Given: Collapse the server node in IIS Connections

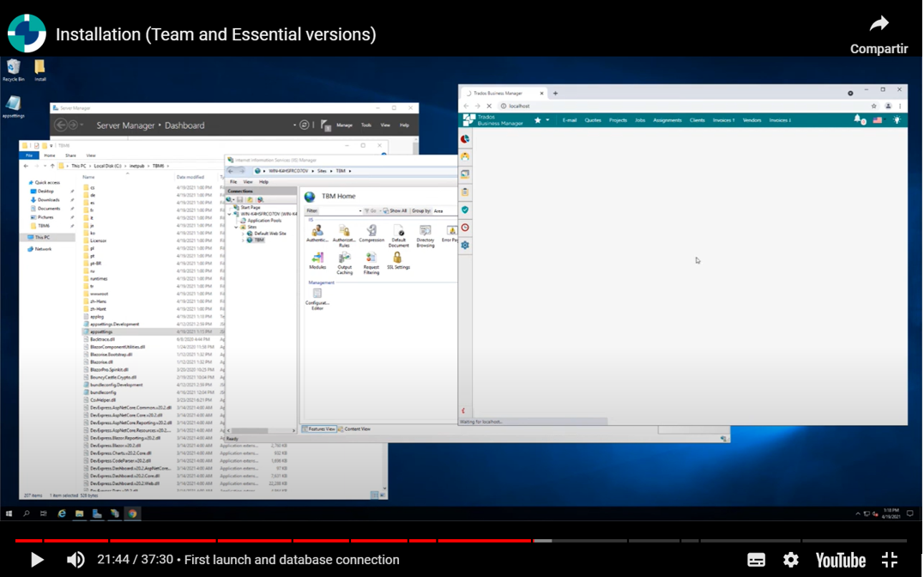Looking at the screenshot, I should [230, 214].
